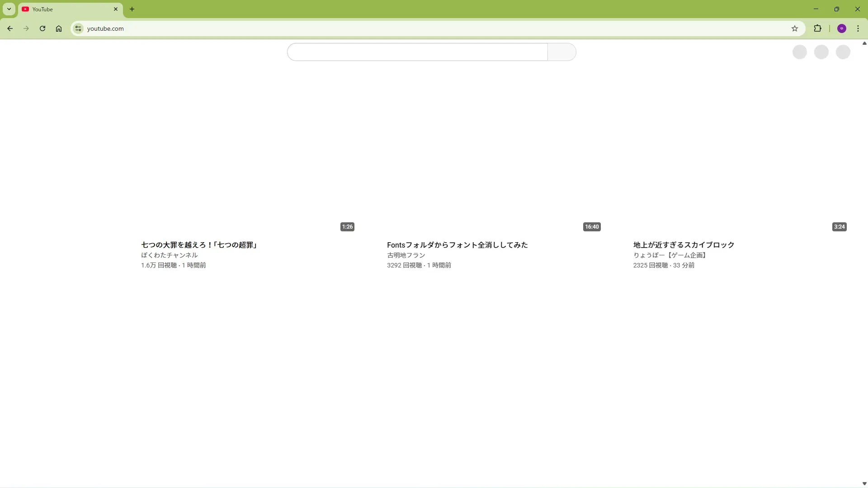This screenshot has width=868, height=488.
Task: Open the Chrome profile avatar
Action: click(x=842, y=28)
